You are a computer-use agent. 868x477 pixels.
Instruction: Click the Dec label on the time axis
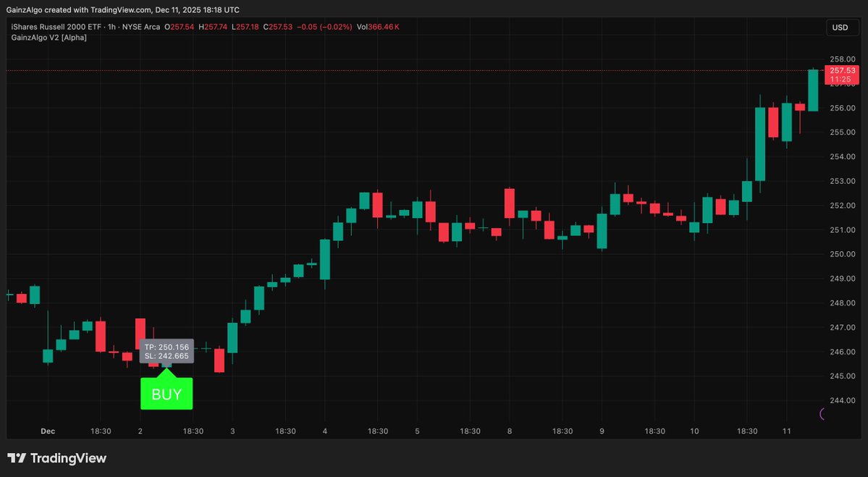(x=48, y=431)
